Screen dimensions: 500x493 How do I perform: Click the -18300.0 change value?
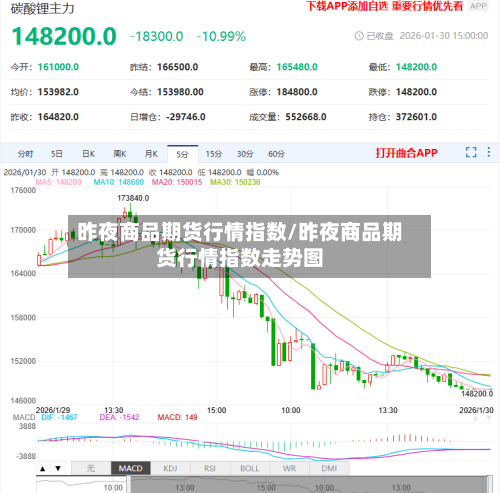point(157,36)
